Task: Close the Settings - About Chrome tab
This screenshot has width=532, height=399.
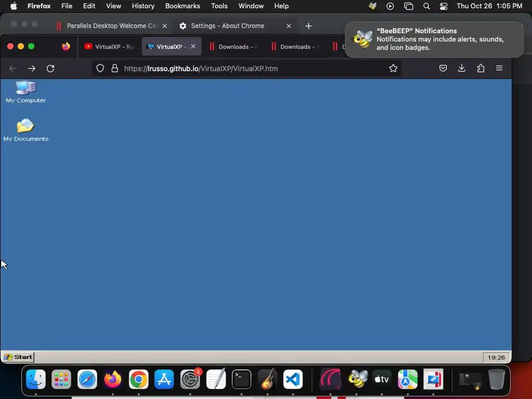Action: 289,26
